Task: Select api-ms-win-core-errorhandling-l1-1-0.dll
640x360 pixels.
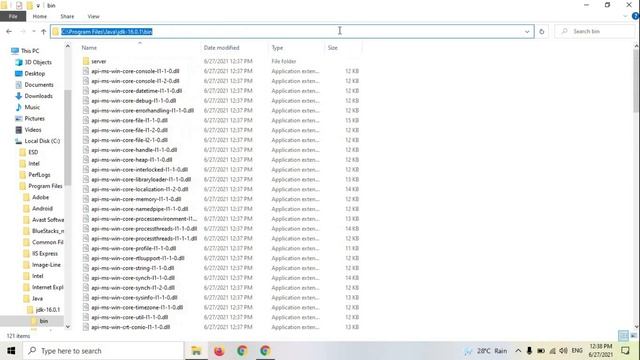Action: [x=142, y=110]
